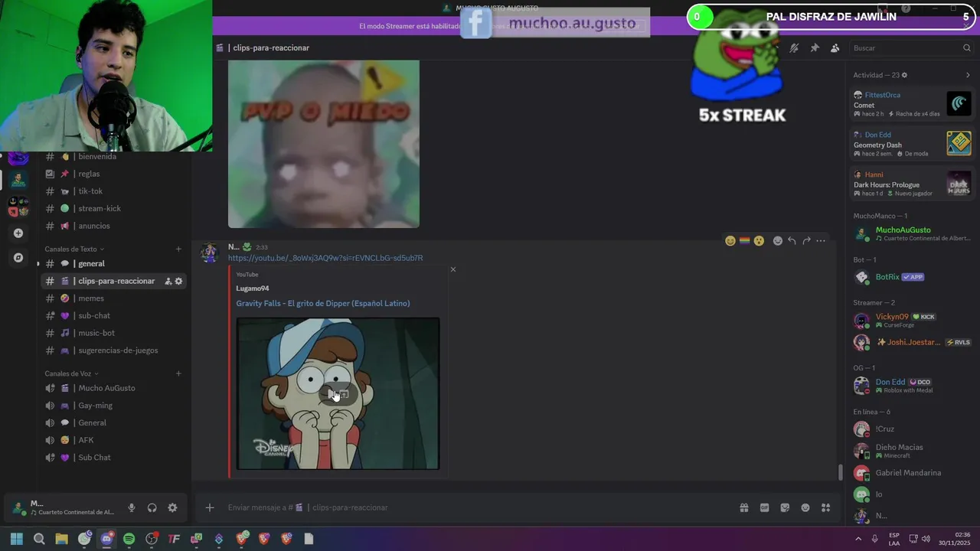Open the PVP O MIEDO image
The height and width of the screenshot is (551, 980).
point(324,144)
